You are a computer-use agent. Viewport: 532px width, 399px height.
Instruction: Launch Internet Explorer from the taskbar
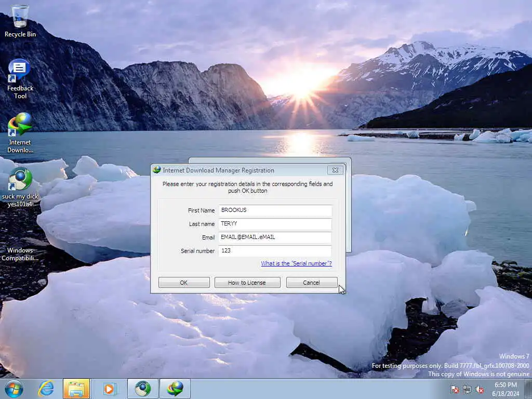click(x=46, y=389)
